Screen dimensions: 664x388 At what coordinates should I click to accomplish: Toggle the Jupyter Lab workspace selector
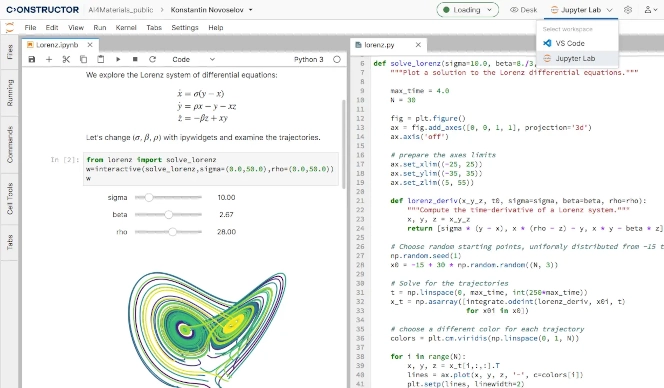click(x=581, y=10)
